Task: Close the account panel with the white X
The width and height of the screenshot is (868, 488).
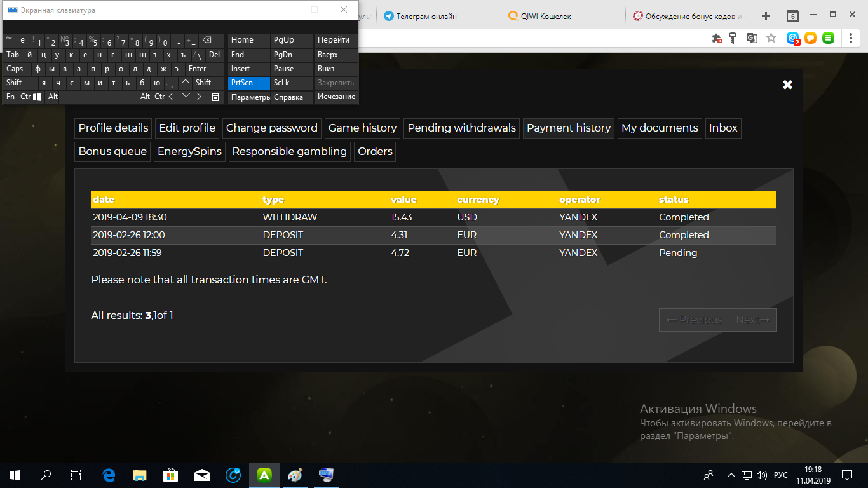Action: pos(787,85)
